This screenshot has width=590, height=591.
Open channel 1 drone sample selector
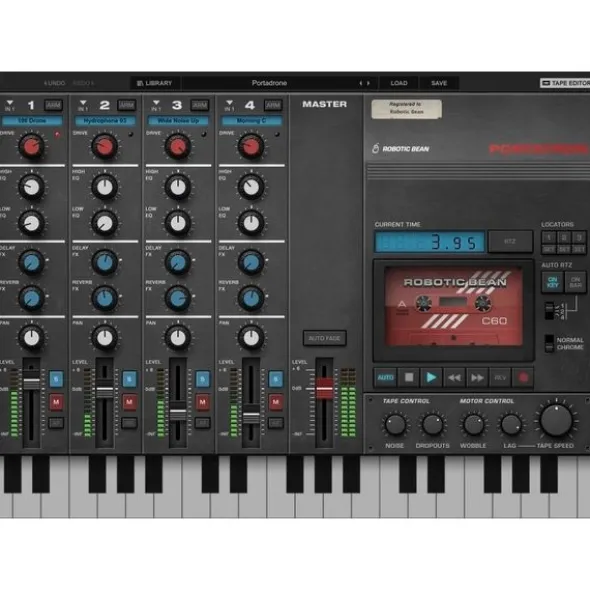click(x=32, y=121)
